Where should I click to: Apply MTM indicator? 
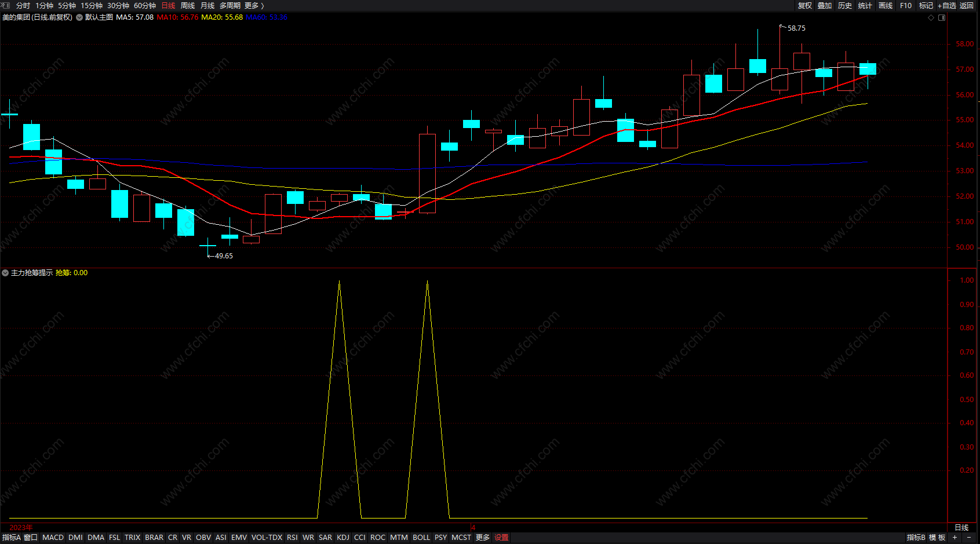[399, 538]
